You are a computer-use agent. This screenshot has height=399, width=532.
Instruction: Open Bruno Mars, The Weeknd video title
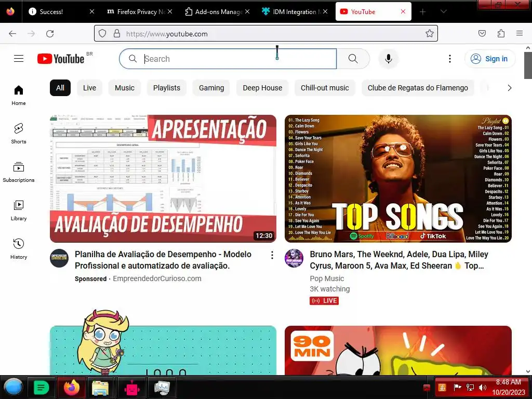398,260
